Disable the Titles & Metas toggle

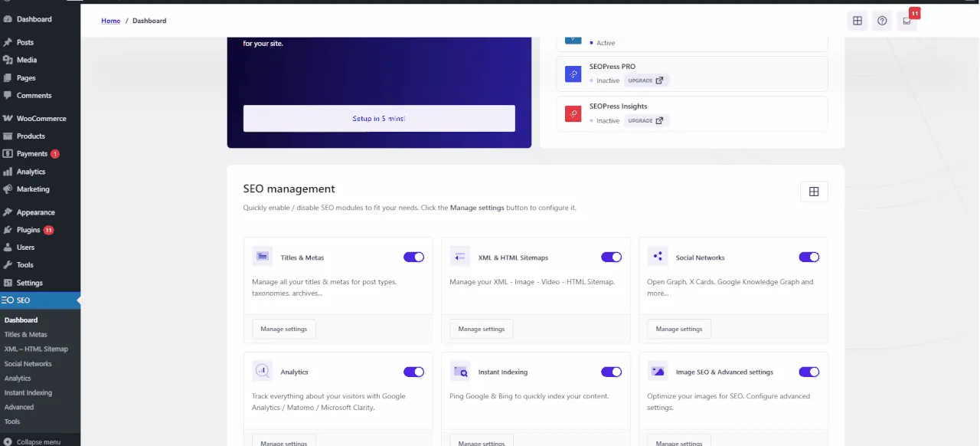[413, 257]
